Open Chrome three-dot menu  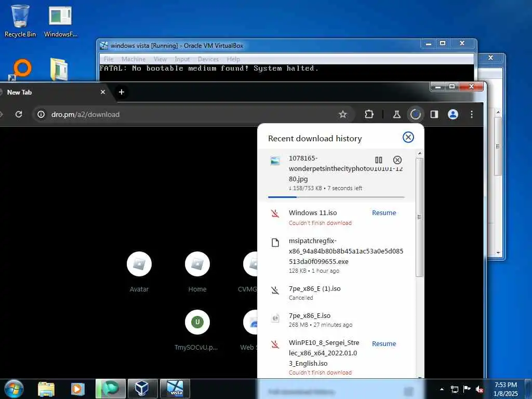472,114
